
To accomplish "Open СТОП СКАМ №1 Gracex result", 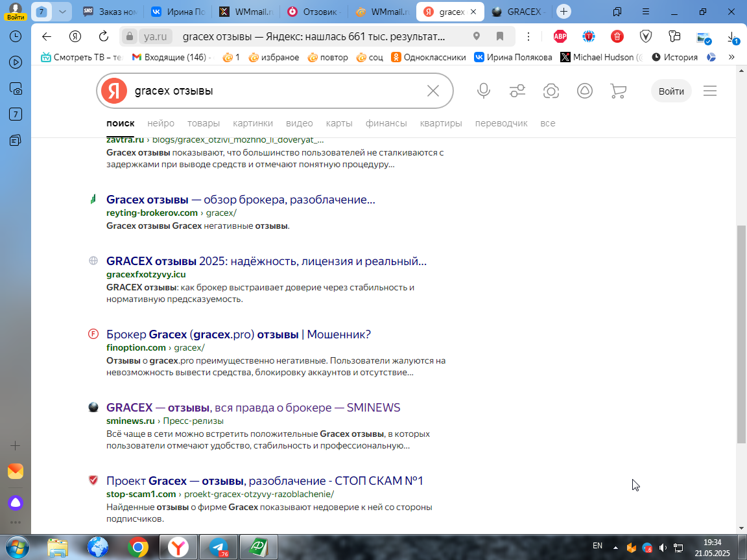I will [x=265, y=480].
